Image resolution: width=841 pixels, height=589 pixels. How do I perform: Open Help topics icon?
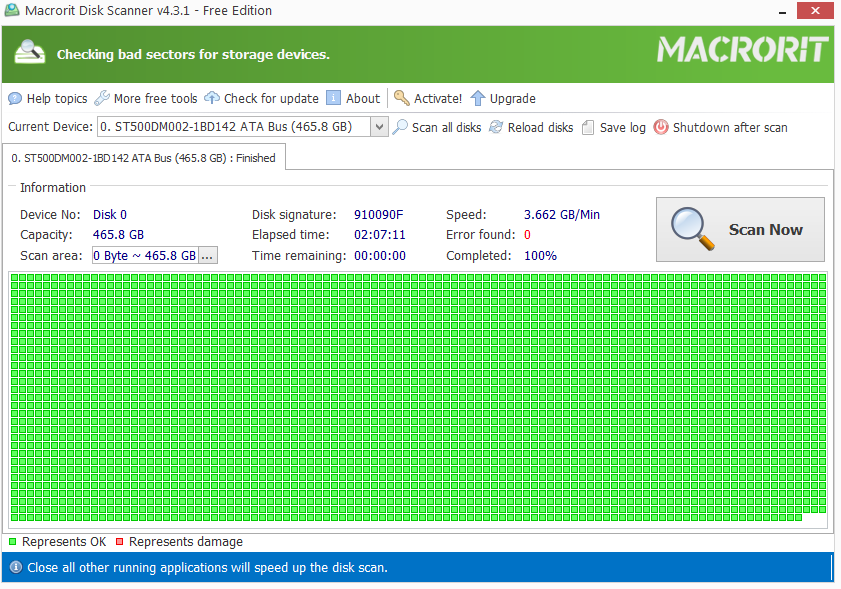pos(15,99)
